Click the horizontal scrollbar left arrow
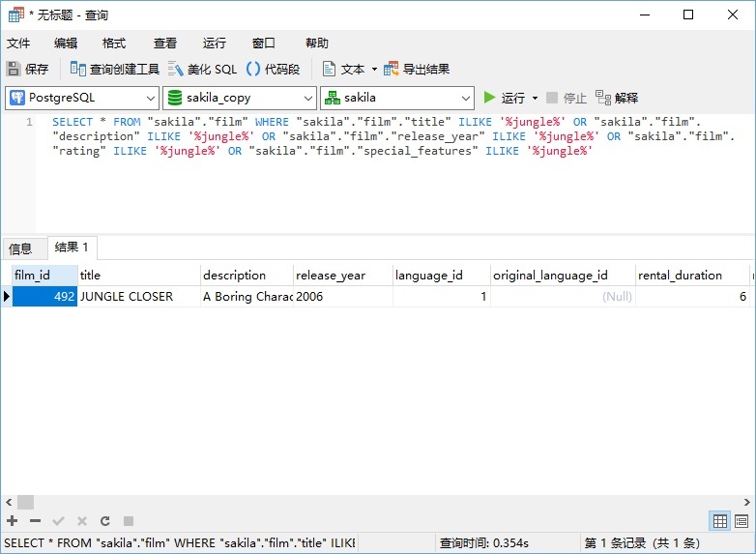The height and width of the screenshot is (554, 756). pos(9,503)
